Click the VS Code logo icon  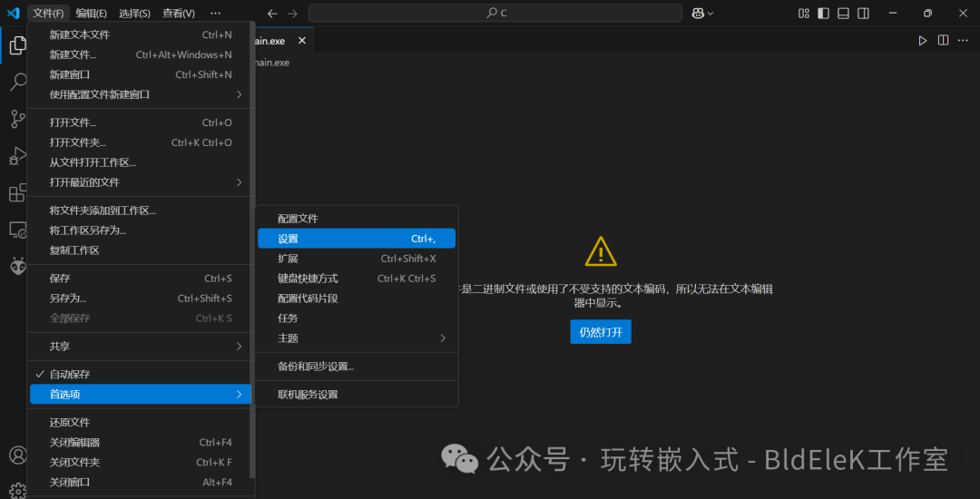(x=13, y=13)
